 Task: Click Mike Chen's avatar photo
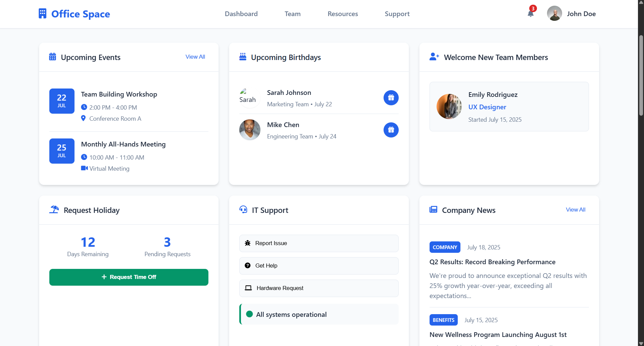250,130
